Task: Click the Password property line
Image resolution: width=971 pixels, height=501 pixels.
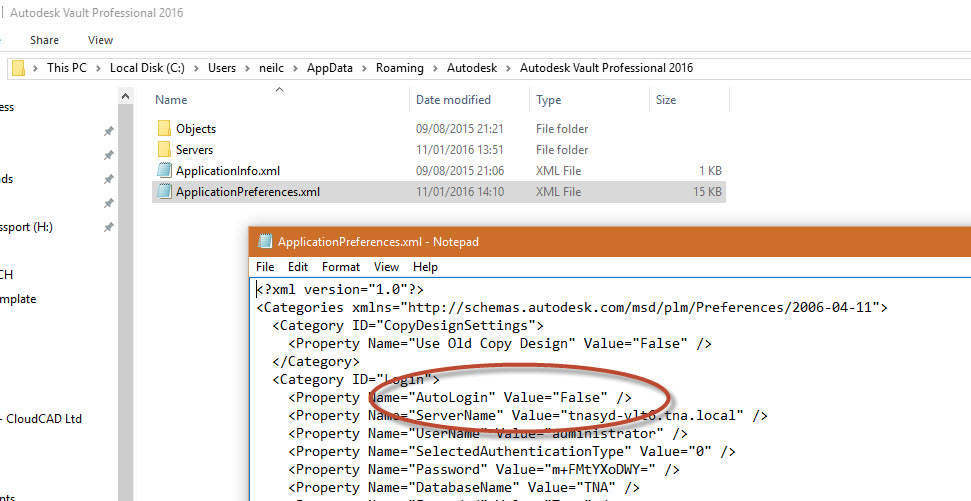Action: coord(484,469)
